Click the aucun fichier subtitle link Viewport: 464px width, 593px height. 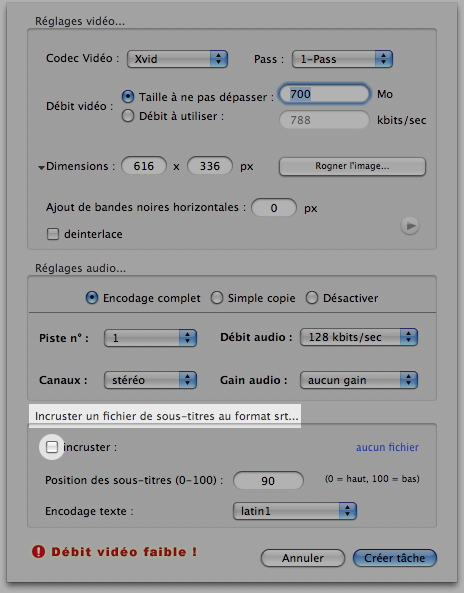coord(387,447)
